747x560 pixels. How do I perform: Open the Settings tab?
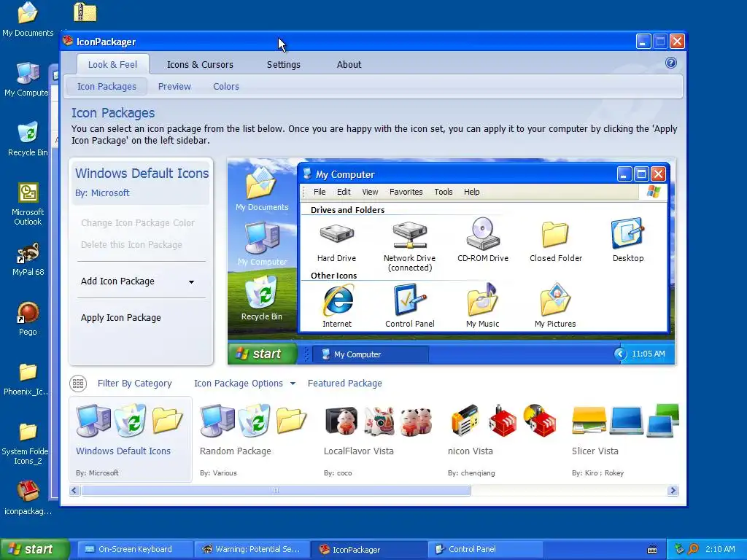pyautogui.click(x=284, y=64)
